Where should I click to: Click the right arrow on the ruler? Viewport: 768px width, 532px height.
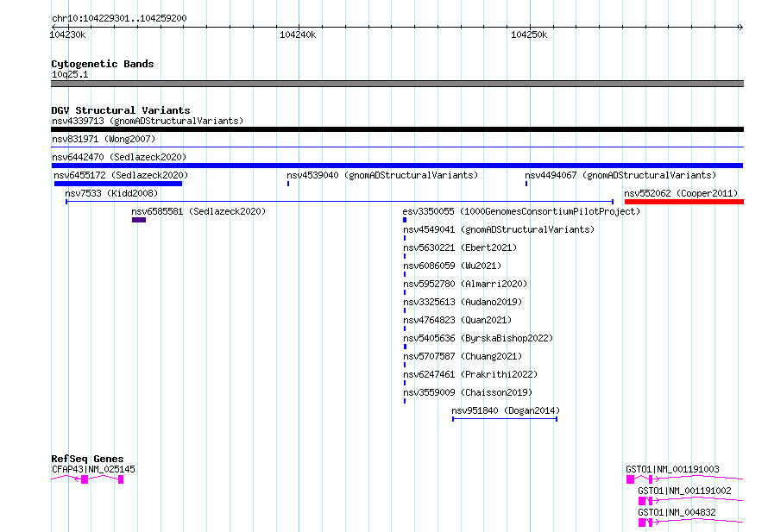(x=740, y=27)
